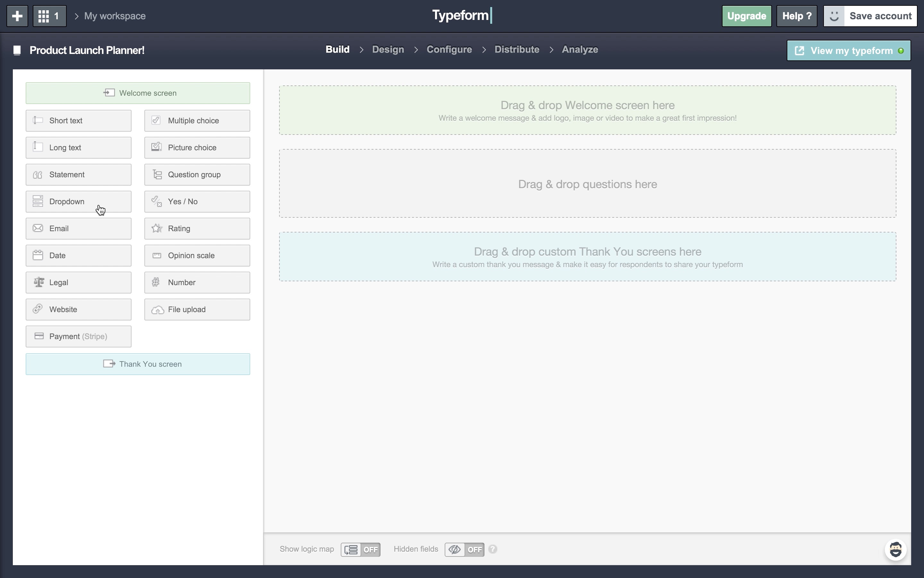Screen dimensions: 924x578
Task: Switch to the Distribute tab
Action: (x=517, y=49)
